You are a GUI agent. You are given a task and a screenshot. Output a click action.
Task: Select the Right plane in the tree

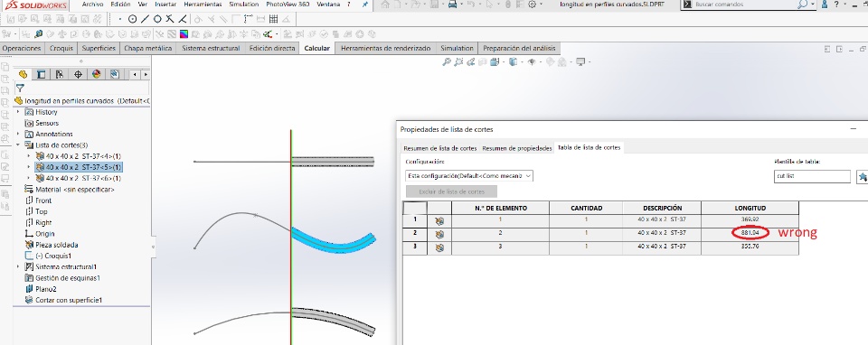[x=38, y=222]
